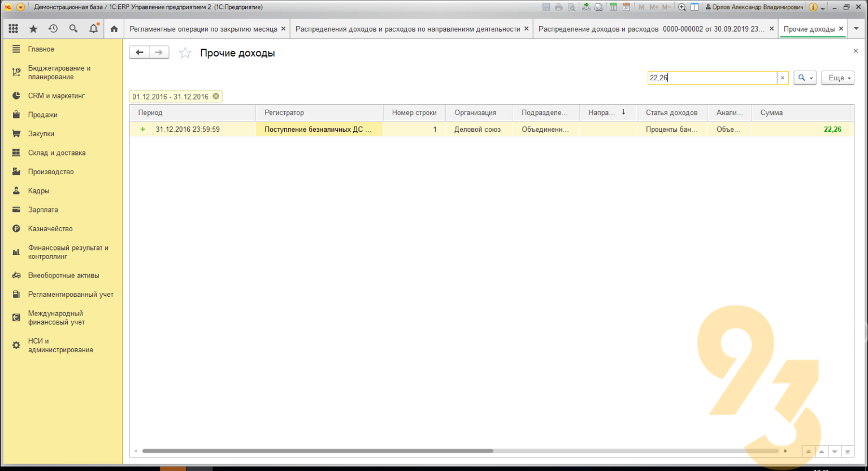Open the calendar icon in title bar
This screenshot has width=868, height=471.
tap(626, 7)
